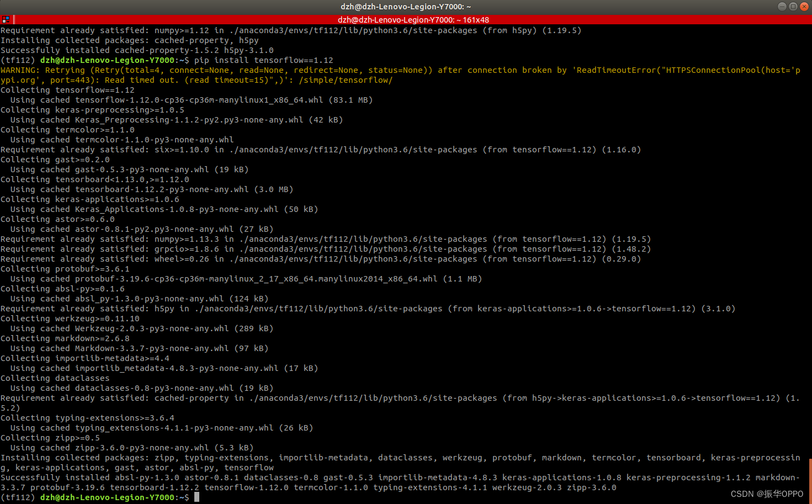
Task: Click the cached termcolor-1.1.0 whl line
Action: point(122,140)
